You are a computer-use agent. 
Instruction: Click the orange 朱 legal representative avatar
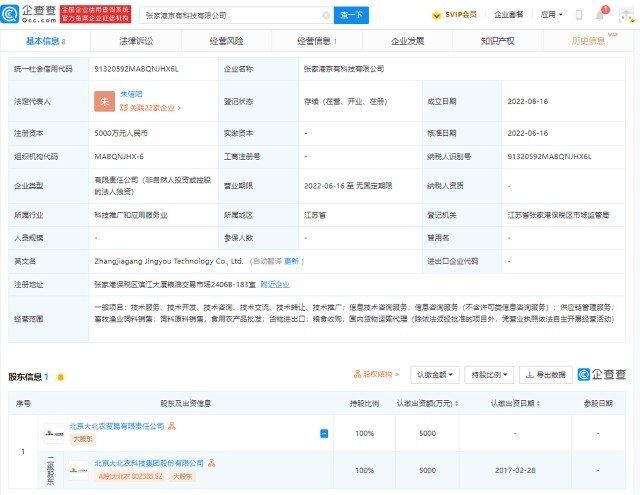(x=104, y=101)
